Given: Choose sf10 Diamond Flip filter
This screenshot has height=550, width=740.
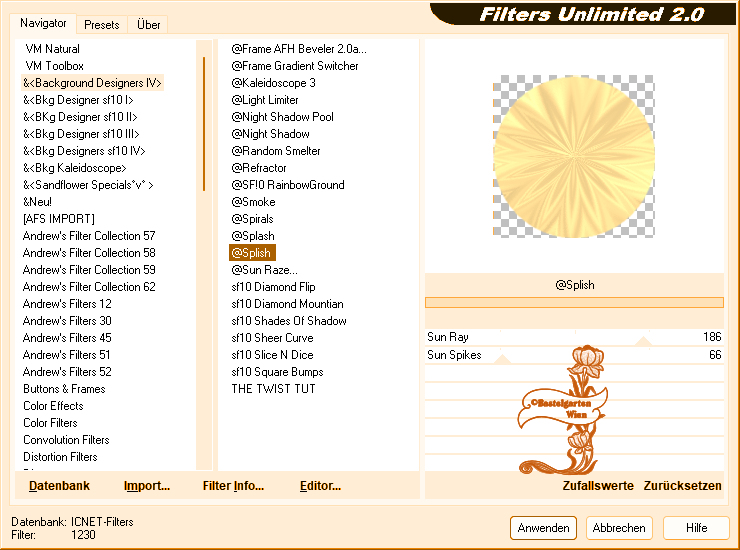Looking at the screenshot, I should tap(273, 287).
